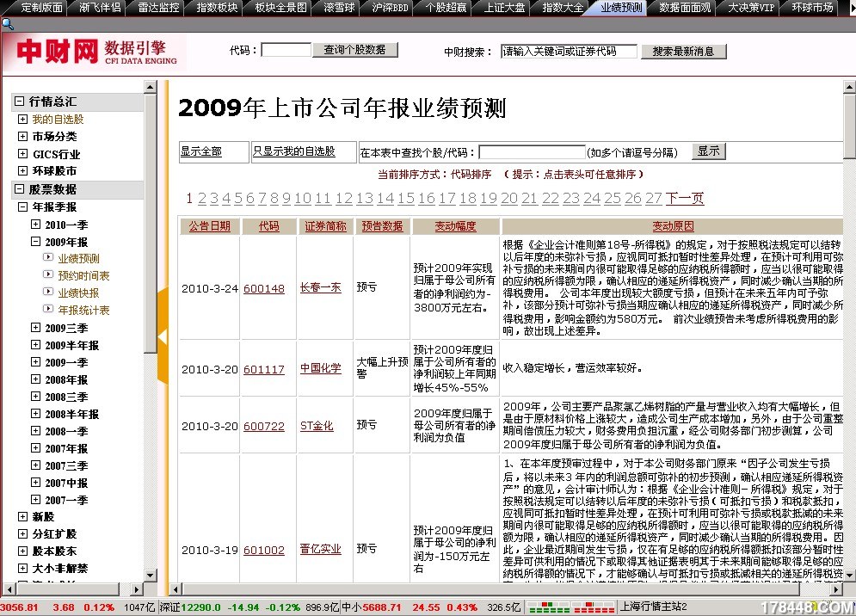Click the red-green market indicator in status bar
The height and width of the screenshot is (616, 856).
pos(571,607)
